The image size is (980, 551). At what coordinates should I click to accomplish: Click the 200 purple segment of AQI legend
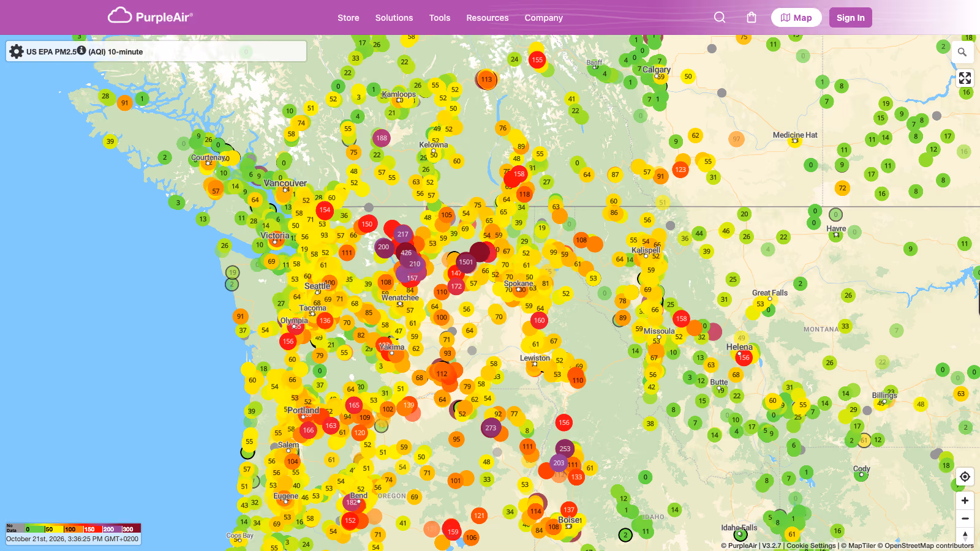112,529
